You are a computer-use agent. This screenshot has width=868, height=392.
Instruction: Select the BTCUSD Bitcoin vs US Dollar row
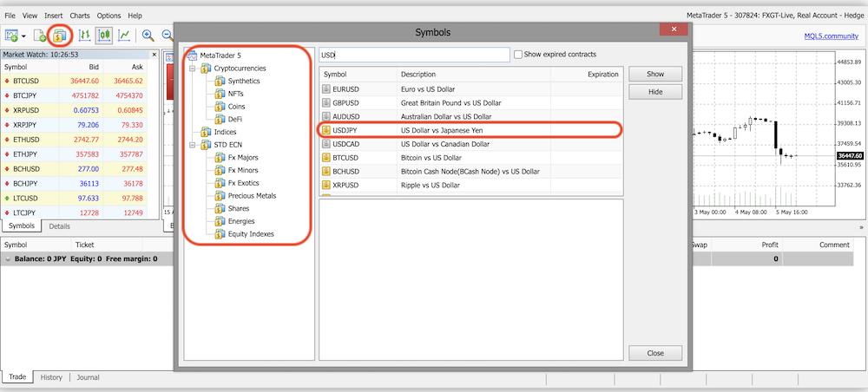point(471,158)
